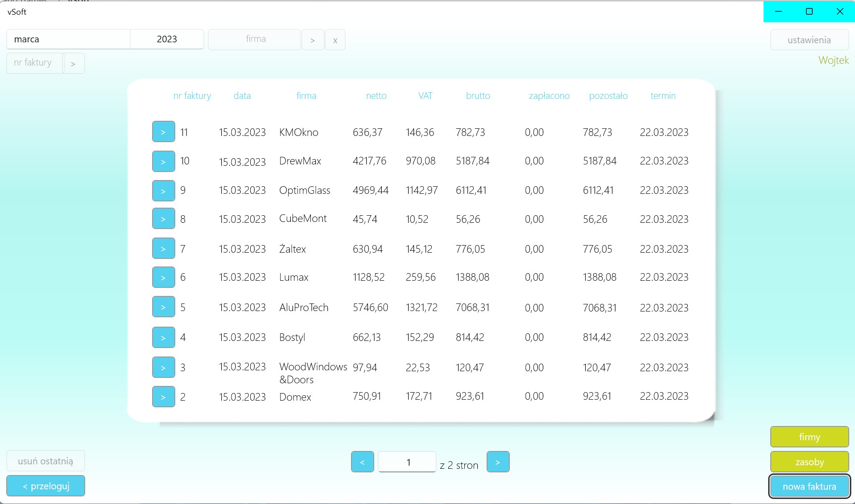Search by invoice number arrow button
Screen dimensions: 855x504
coord(74,63)
